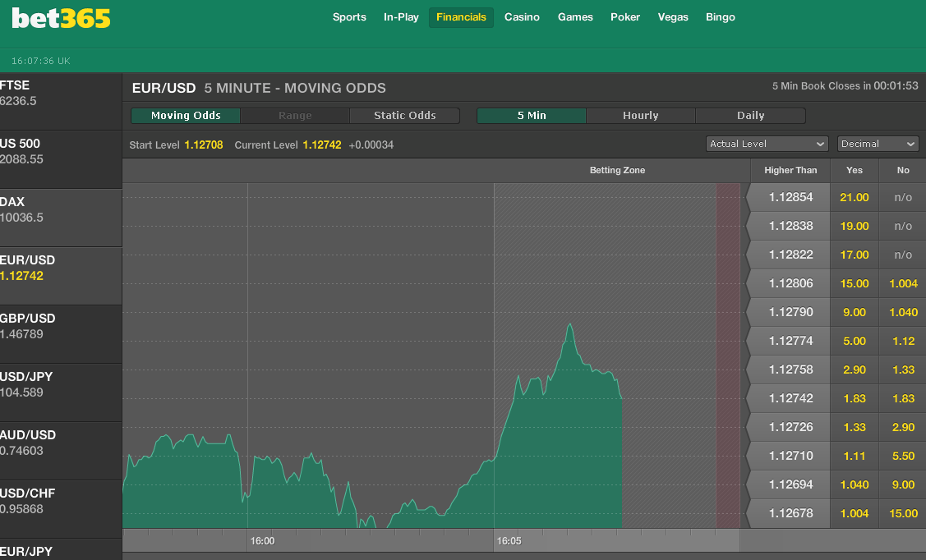Click the 16:05 time axis marker
This screenshot has height=560, width=926.
[509, 541]
